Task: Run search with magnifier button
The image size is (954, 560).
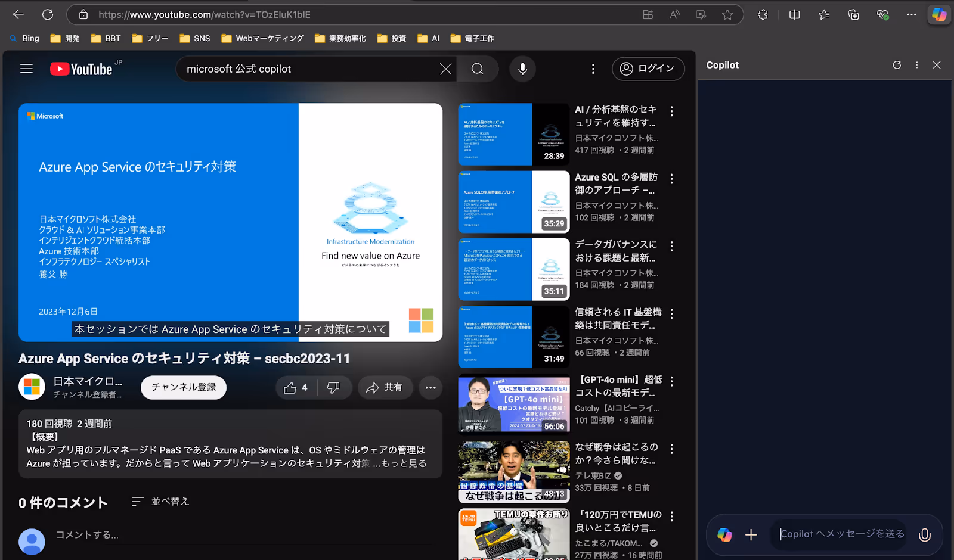Action: 478,69
